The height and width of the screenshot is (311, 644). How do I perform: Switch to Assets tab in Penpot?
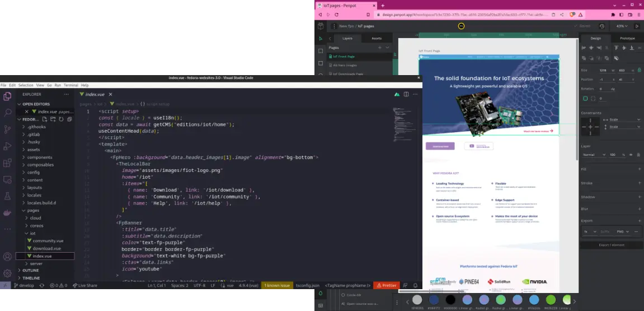(x=377, y=38)
